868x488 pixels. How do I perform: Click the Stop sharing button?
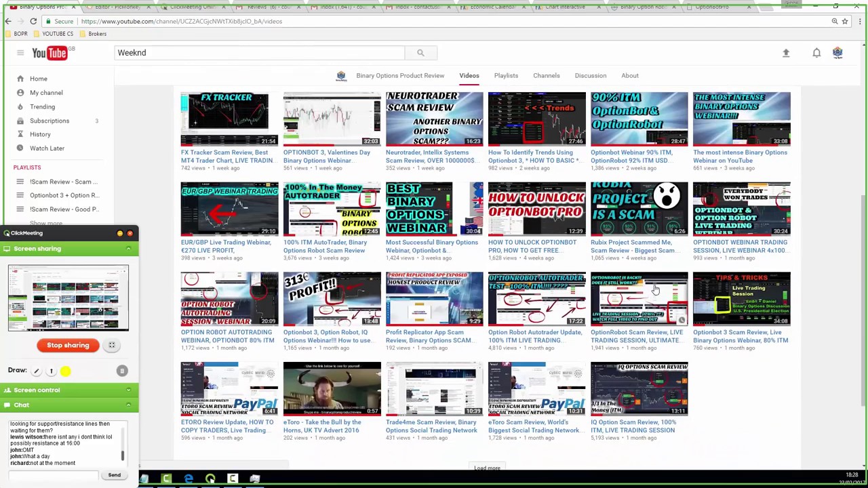[x=68, y=345]
